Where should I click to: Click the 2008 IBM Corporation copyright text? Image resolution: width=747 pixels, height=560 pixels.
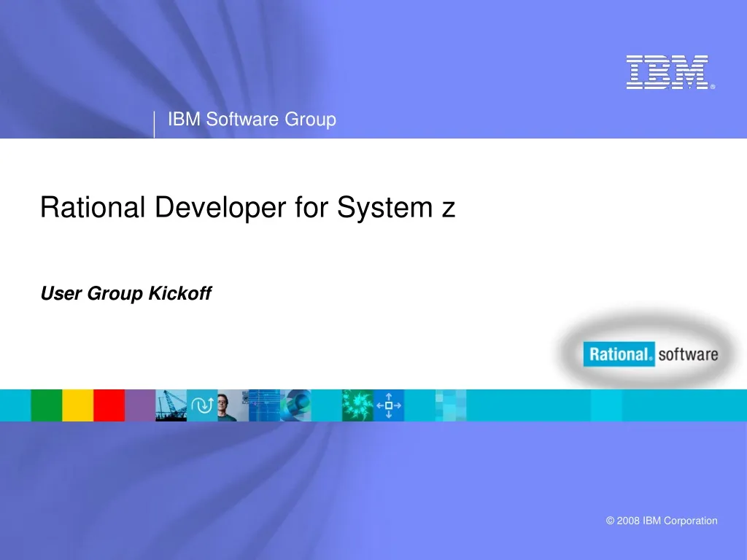coord(661,521)
